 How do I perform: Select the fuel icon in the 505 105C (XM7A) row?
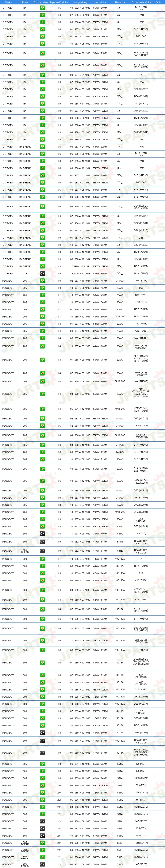[x=42, y=778]
